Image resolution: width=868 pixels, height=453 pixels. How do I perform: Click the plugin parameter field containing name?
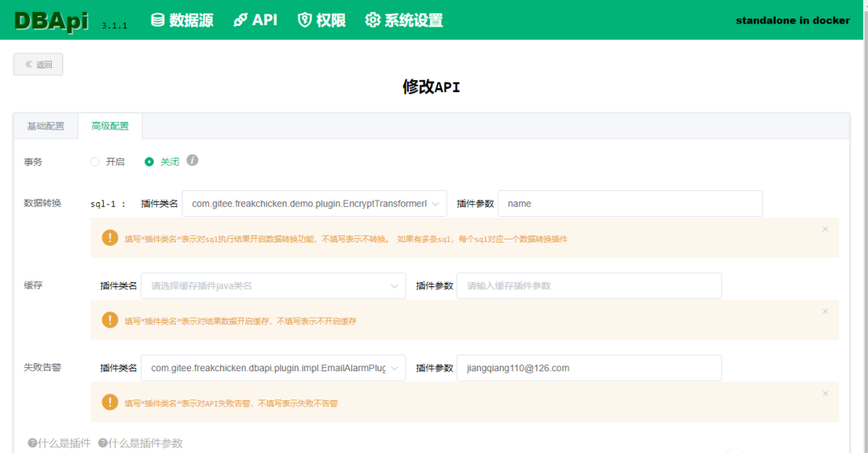click(x=630, y=204)
